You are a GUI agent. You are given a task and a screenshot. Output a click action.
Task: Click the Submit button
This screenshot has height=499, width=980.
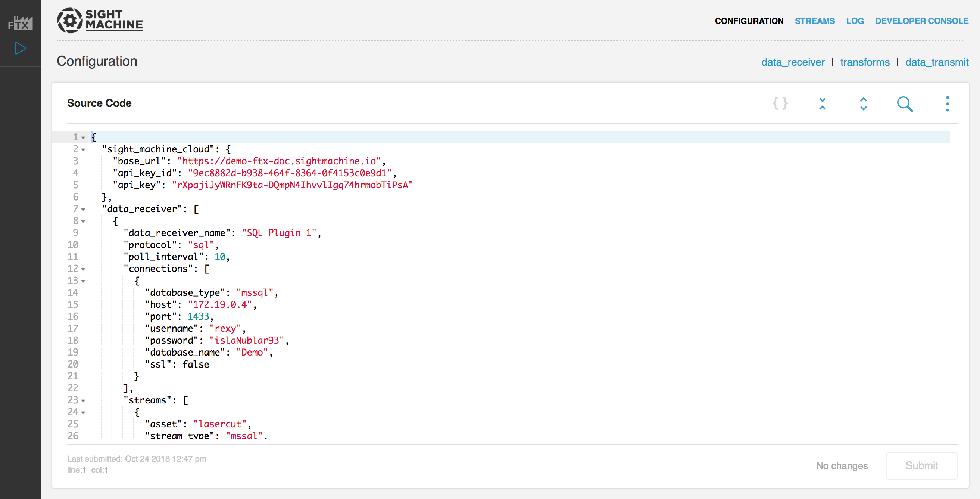[x=922, y=465]
